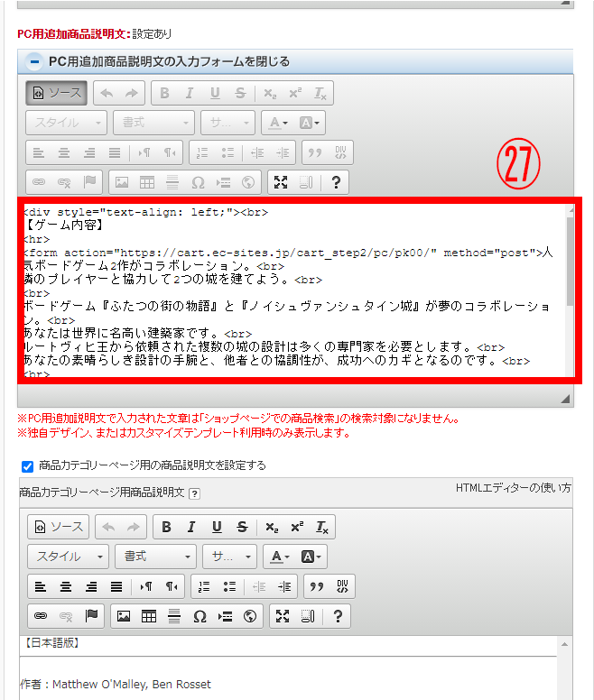Click redo in the category page editor
This screenshot has width=594, height=700.
(134, 527)
